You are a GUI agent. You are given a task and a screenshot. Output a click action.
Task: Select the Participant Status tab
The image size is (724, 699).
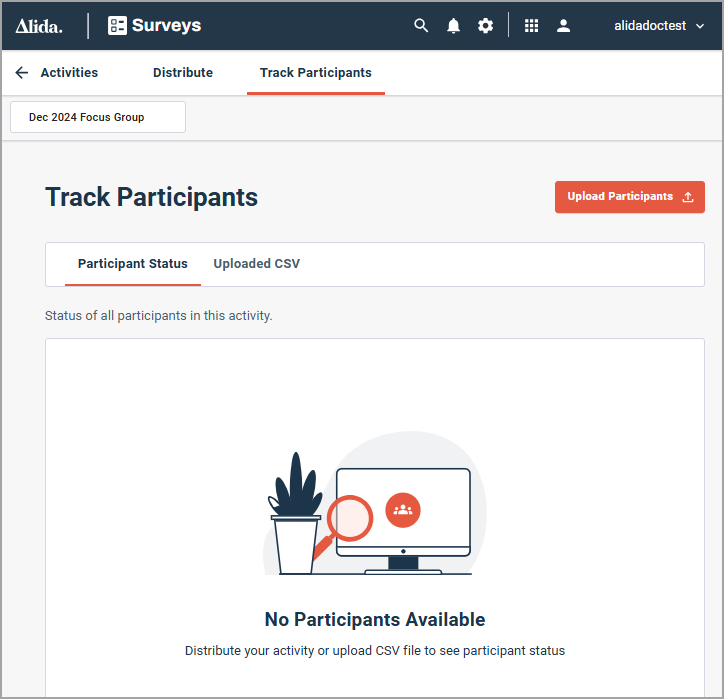[133, 264]
